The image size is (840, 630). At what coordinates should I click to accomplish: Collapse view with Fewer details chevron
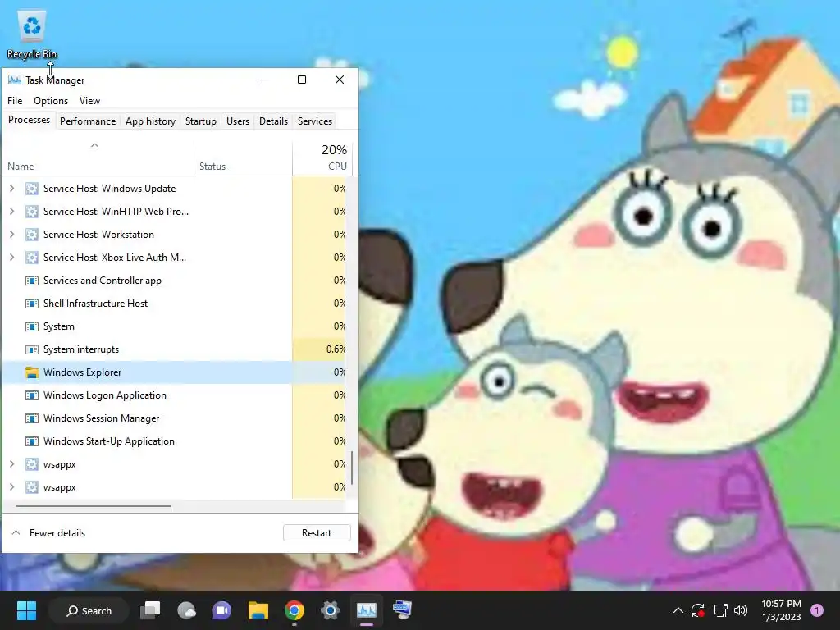point(16,533)
